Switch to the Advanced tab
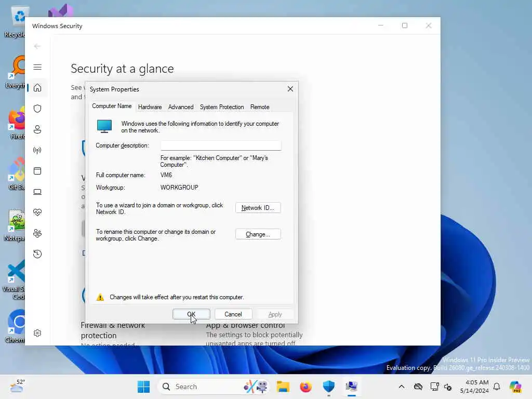Image resolution: width=532 pixels, height=399 pixels. point(181,107)
